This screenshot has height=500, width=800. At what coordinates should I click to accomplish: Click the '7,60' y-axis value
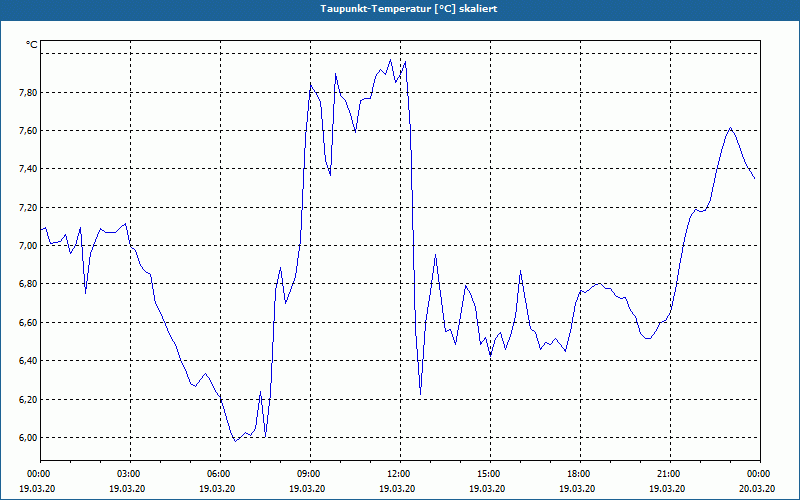click(x=28, y=131)
